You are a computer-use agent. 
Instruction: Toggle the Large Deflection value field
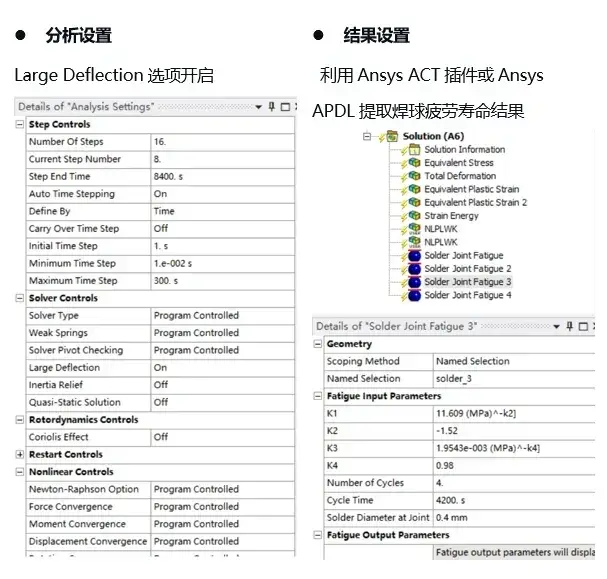(x=222, y=368)
